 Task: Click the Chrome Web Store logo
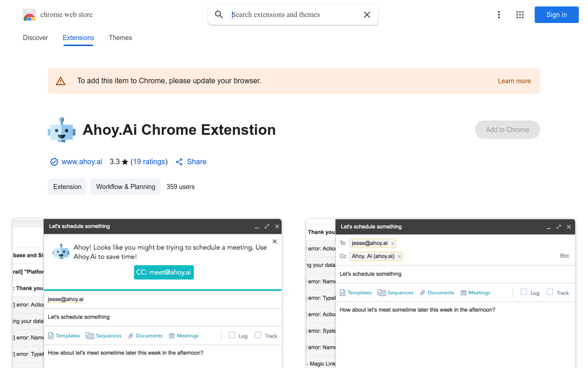point(29,15)
